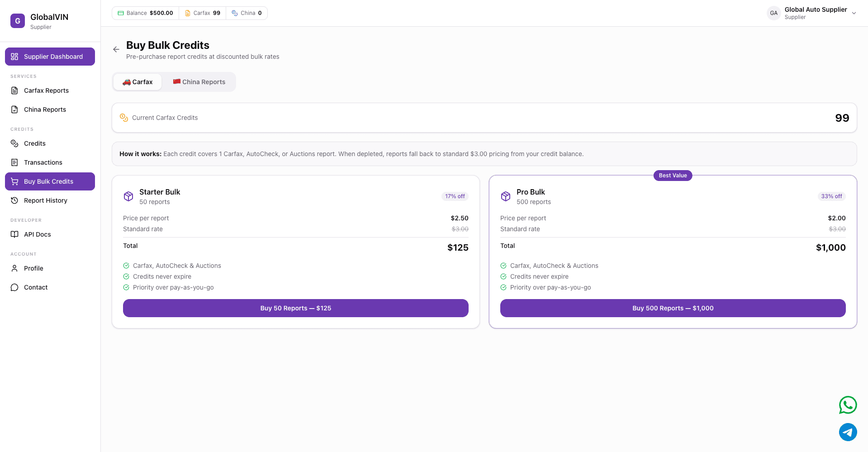Buy 500 Reports for $1,000

click(673, 308)
